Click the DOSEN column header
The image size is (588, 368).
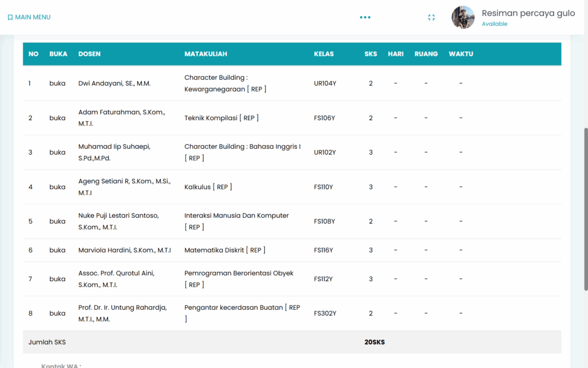[x=89, y=54]
